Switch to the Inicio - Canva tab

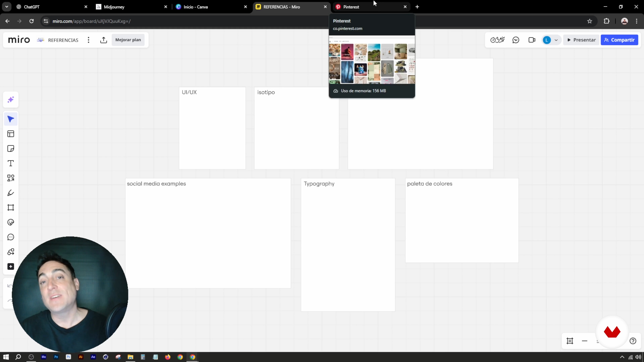tap(211, 7)
